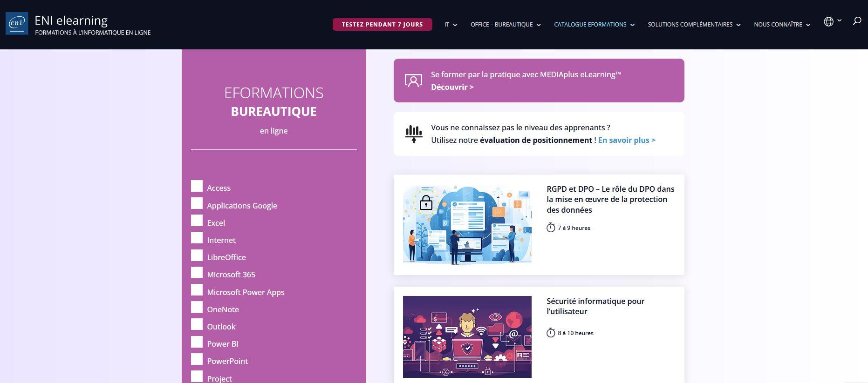Click the 'Formations à l'informatique en ligne' tagline

pyautogui.click(x=93, y=33)
